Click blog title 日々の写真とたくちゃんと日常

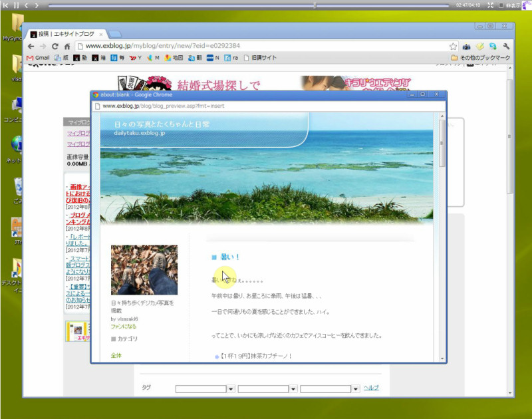162,124
